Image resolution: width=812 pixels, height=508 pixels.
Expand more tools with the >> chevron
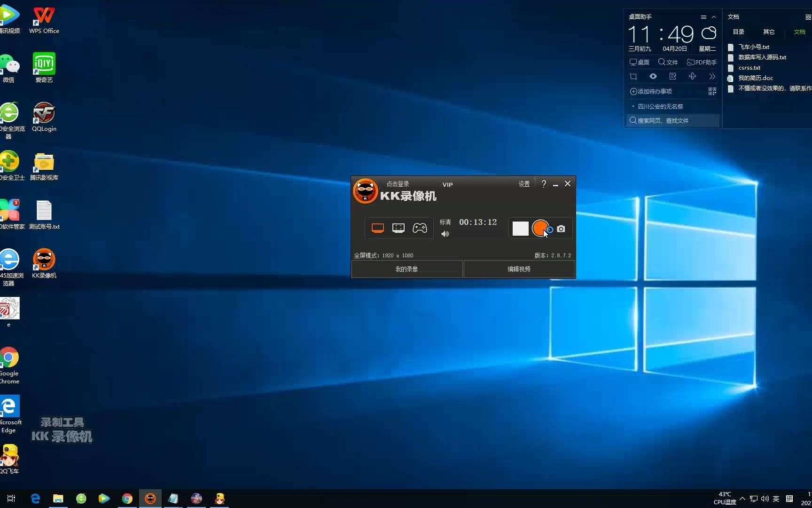click(x=712, y=76)
